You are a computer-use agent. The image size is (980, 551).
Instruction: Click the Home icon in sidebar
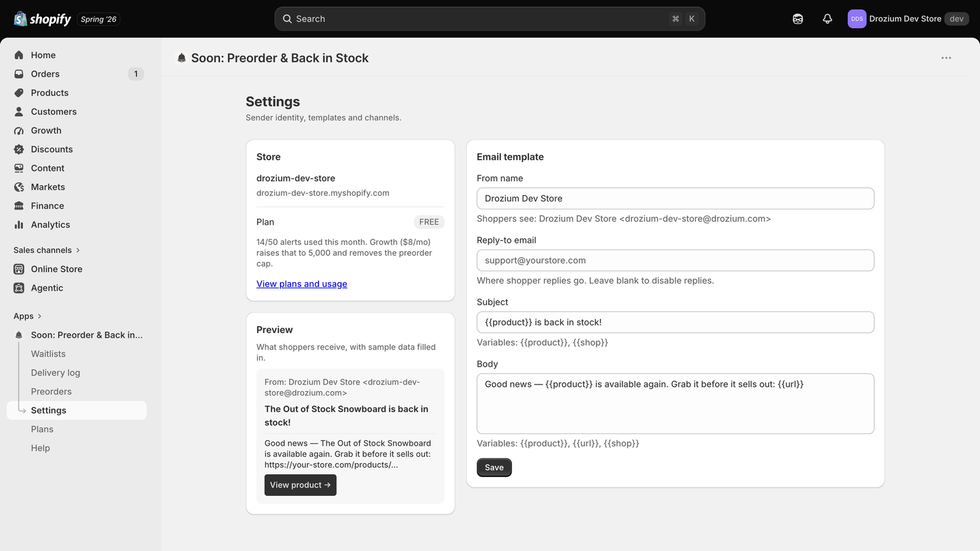click(x=19, y=55)
